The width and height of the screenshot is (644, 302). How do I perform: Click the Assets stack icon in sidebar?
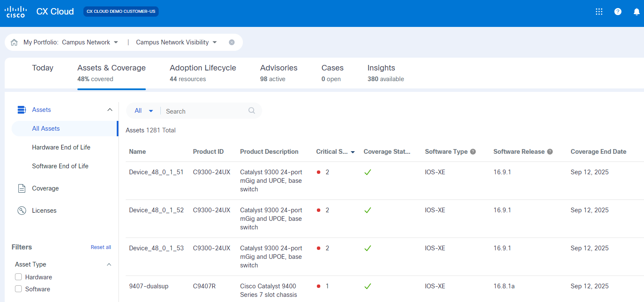click(x=21, y=110)
